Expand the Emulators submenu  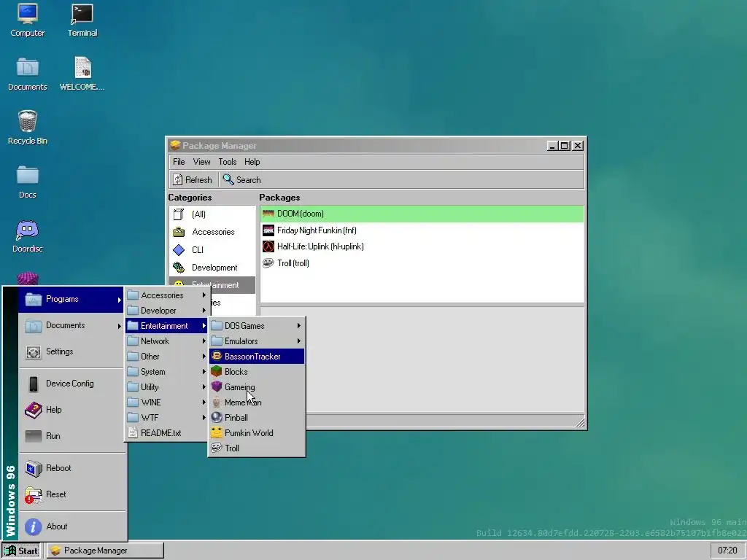[257, 341]
